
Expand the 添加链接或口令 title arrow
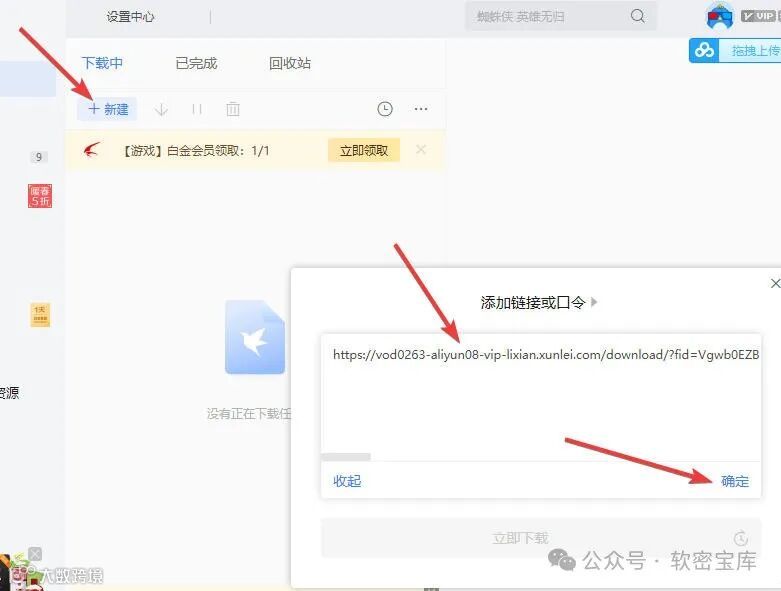click(x=594, y=302)
